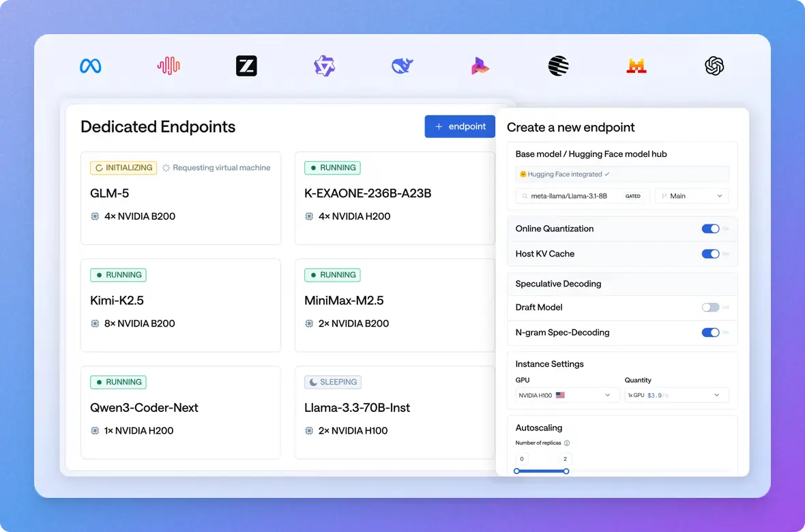805x532 pixels.
Task: Click the blue endpoint button
Action: [460, 126]
